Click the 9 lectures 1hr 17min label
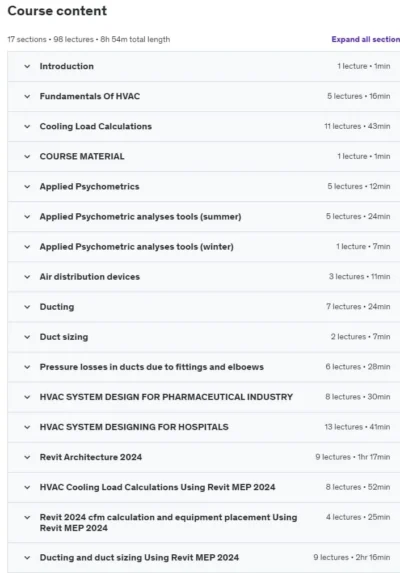The width and height of the screenshot is (400, 573). 353,457
